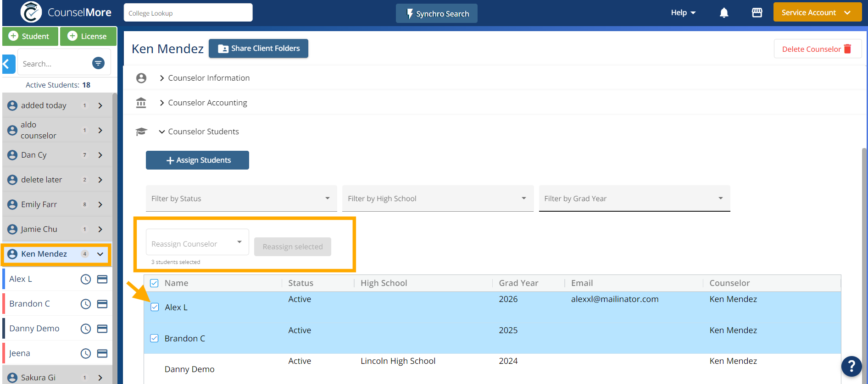
Task: Expand added today counselor group
Action: coord(100,105)
